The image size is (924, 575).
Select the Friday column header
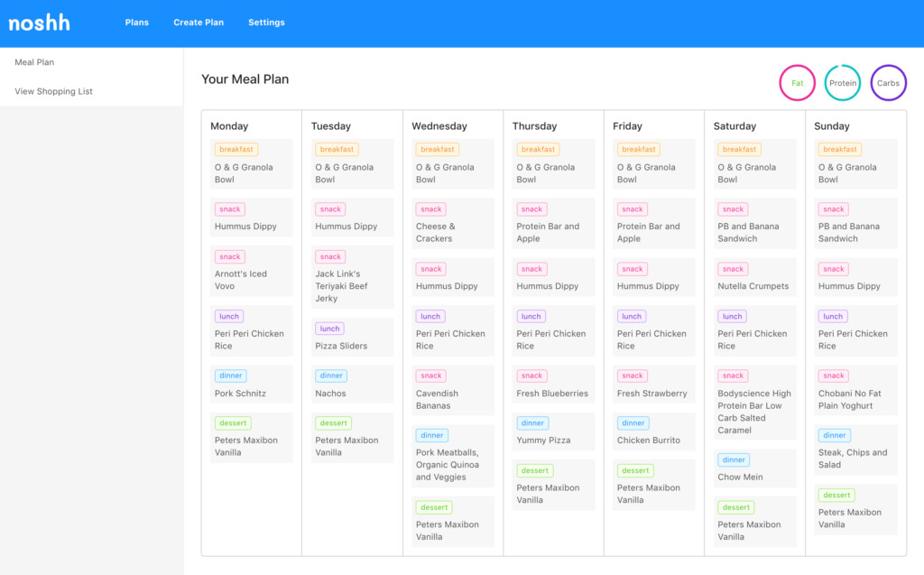(627, 126)
